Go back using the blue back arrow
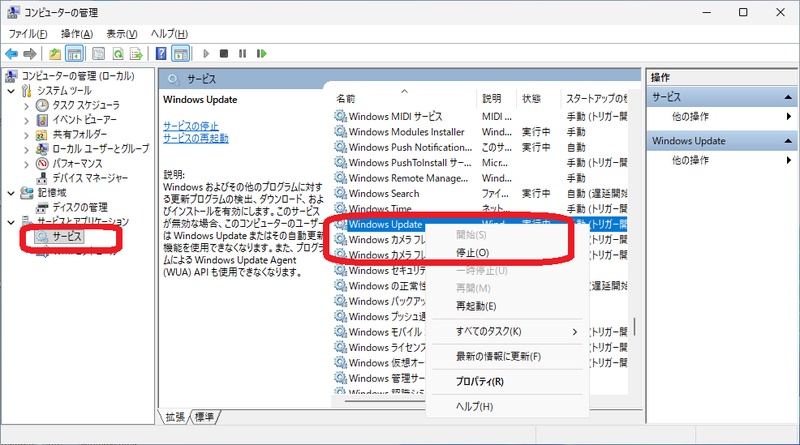The width and height of the screenshot is (800, 445). tap(11, 54)
